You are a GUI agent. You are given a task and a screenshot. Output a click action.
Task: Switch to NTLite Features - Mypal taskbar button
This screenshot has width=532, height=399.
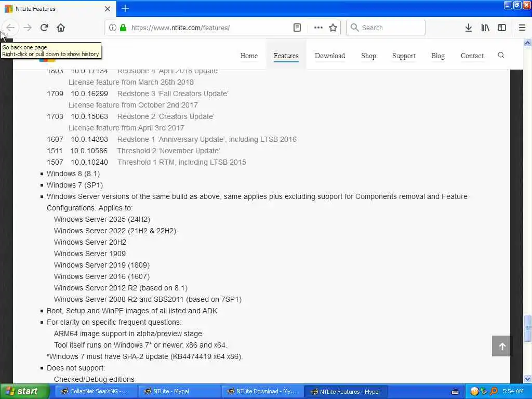pos(345,391)
